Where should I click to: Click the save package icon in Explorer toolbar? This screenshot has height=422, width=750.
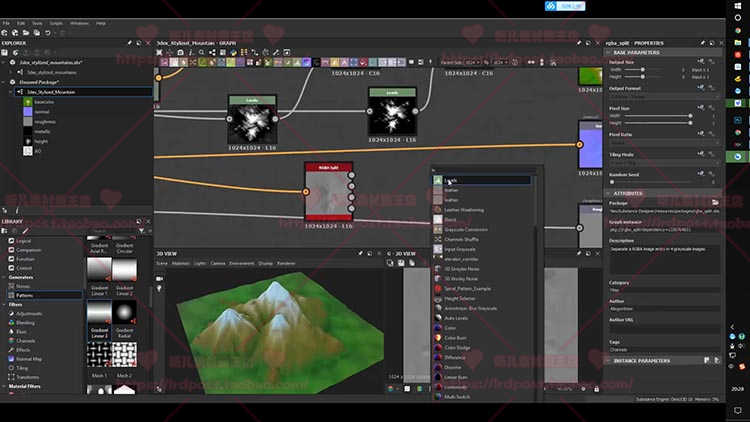click(5, 53)
